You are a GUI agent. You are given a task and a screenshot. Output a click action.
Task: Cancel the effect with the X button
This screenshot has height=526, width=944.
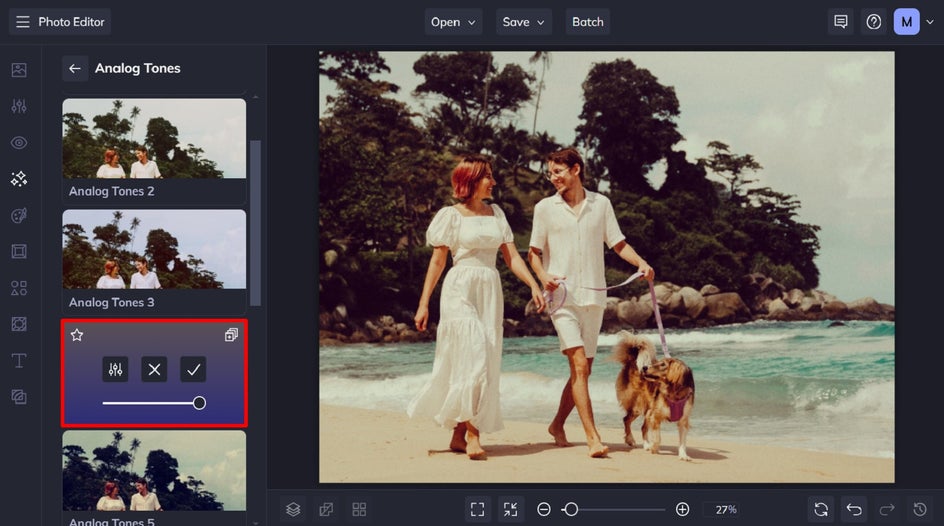click(x=154, y=370)
